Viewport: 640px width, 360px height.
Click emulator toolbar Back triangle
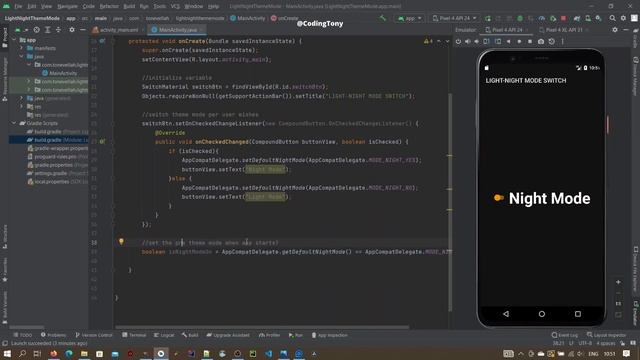(x=509, y=41)
